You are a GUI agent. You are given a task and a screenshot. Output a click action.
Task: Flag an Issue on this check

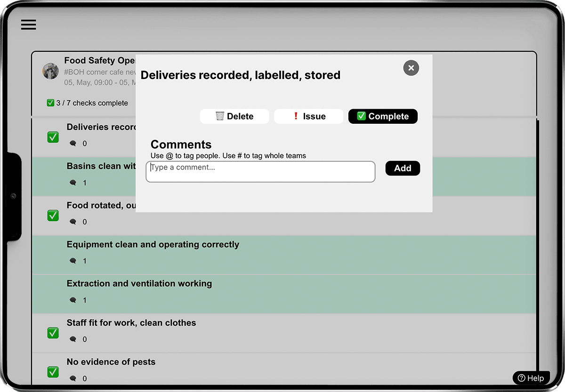tap(308, 116)
